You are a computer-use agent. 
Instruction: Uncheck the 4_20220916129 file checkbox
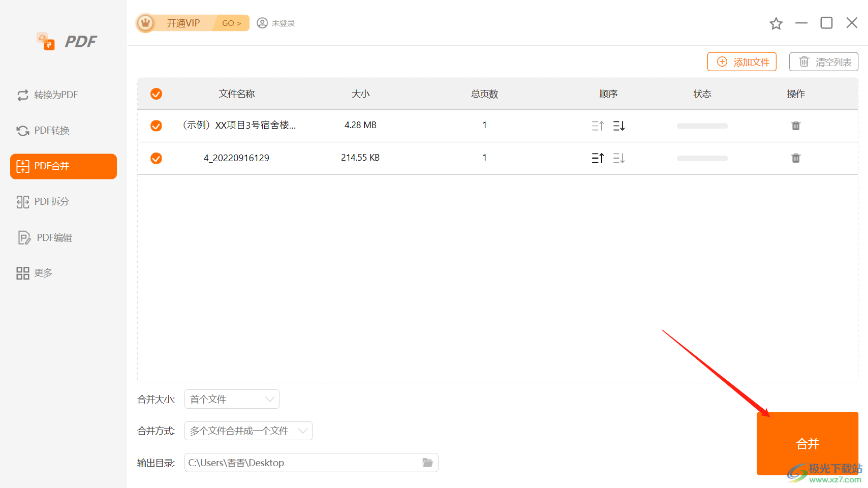156,158
